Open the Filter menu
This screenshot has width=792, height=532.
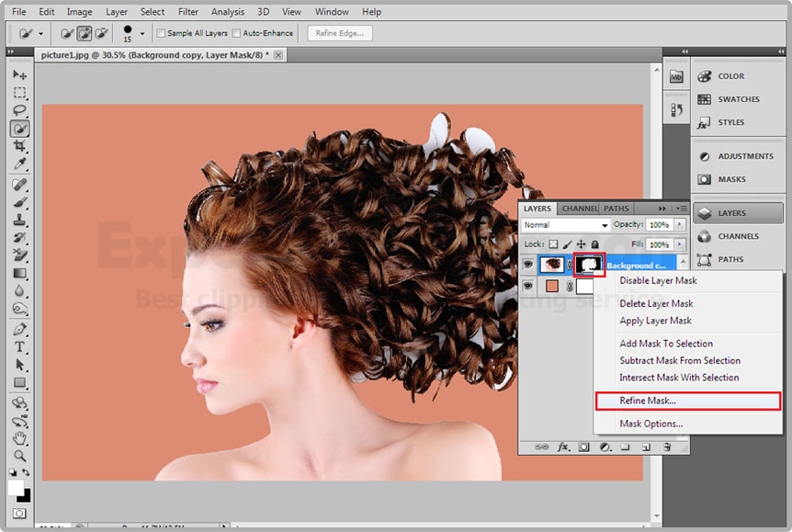(x=188, y=12)
